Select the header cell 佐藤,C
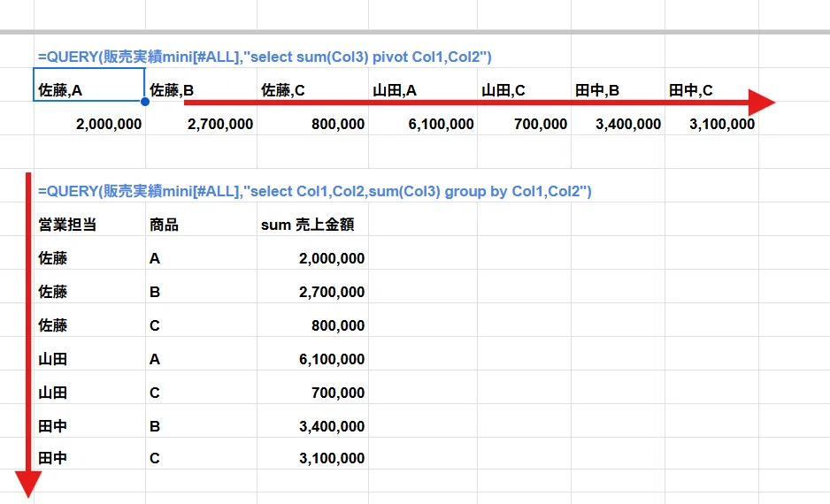 pyautogui.click(x=313, y=84)
